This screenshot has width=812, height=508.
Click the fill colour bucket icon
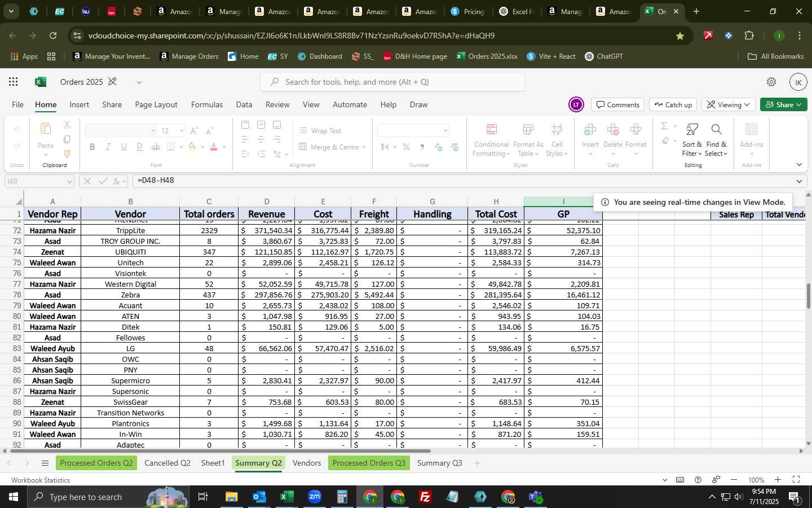[192, 147]
